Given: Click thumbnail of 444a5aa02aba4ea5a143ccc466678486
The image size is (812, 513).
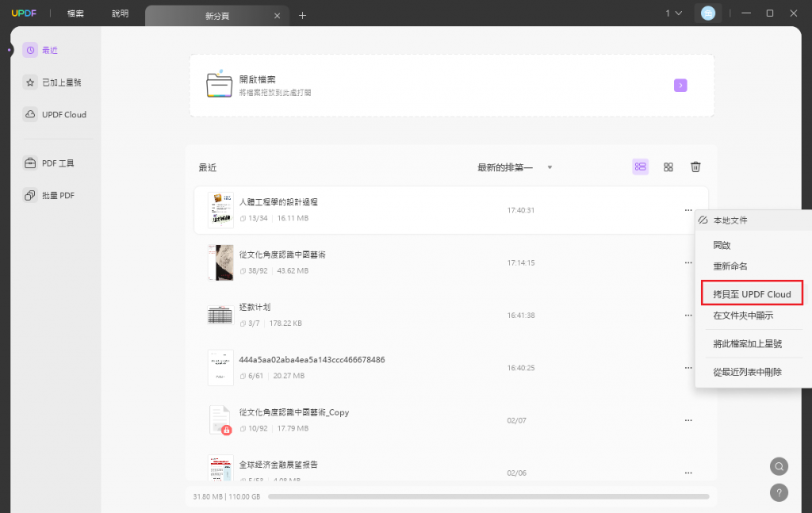Looking at the screenshot, I should tap(220, 368).
